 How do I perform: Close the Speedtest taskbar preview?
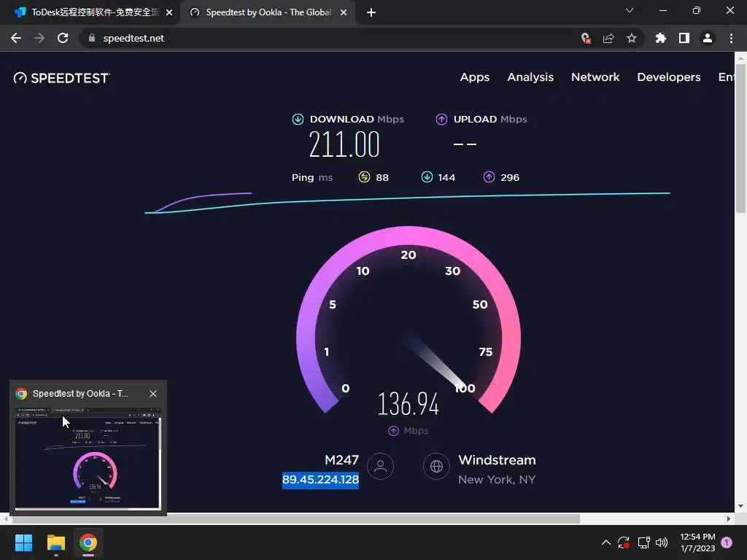point(153,394)
